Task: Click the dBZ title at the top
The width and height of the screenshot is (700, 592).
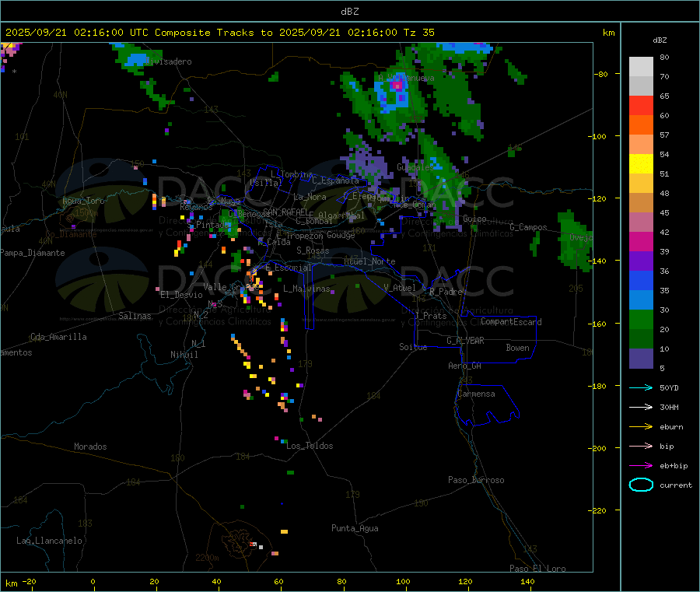Action: point(349,12)
